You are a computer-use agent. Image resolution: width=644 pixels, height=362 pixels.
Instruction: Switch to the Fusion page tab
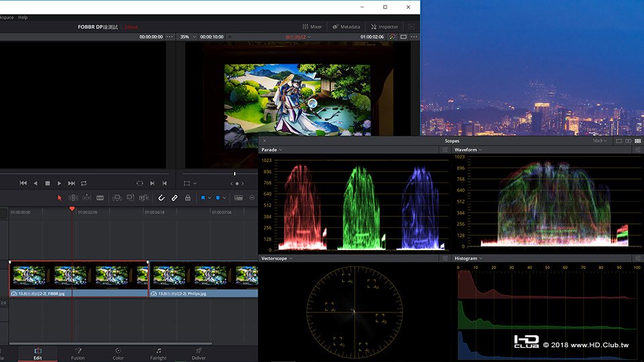(x=78, y=353)
